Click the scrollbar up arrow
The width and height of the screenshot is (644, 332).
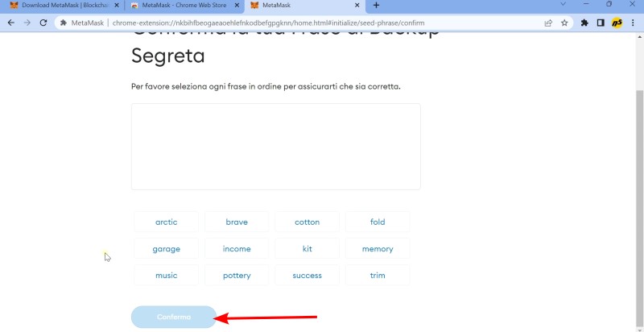click(640, 36)
